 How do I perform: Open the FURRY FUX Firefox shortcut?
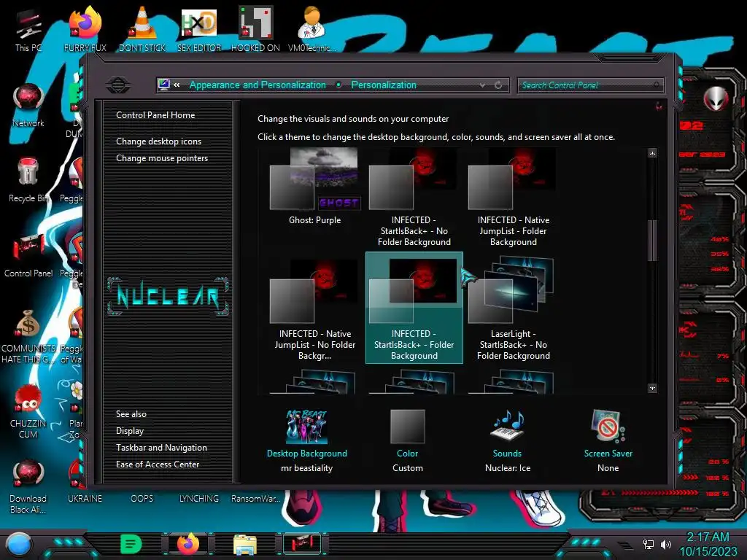pos(85,29)
